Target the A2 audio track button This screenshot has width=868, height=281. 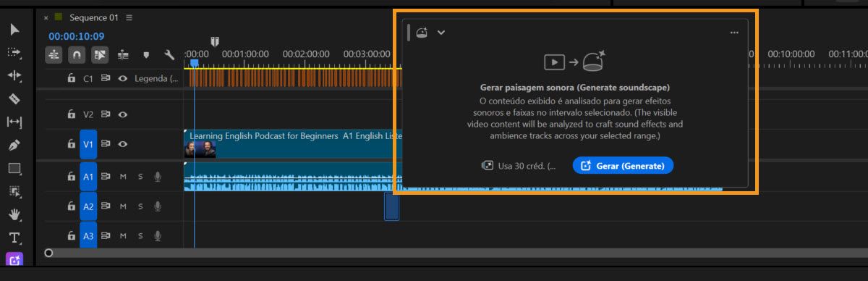tap(88, 206)
